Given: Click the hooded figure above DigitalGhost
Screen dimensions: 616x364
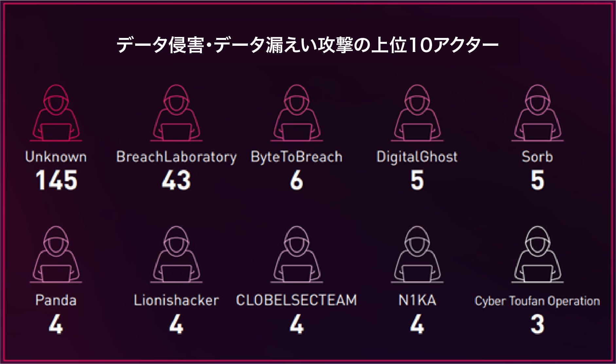Looking at the screenshot, I should (x=417, y=113).
